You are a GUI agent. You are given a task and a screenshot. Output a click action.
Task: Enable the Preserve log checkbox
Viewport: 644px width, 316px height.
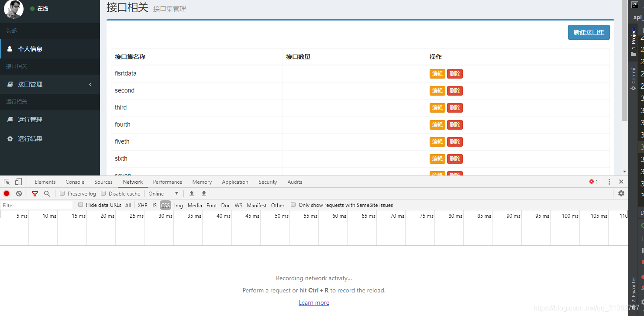coord(62,193)
